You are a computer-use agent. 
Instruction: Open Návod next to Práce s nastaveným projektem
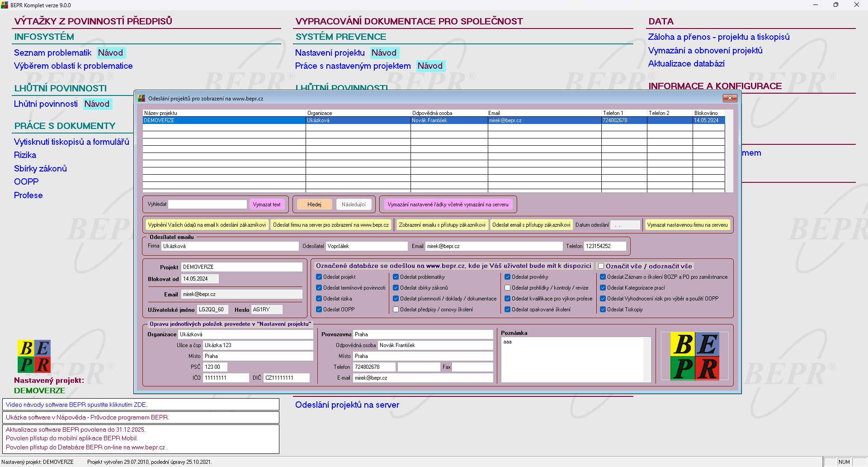tap(430, 66)
